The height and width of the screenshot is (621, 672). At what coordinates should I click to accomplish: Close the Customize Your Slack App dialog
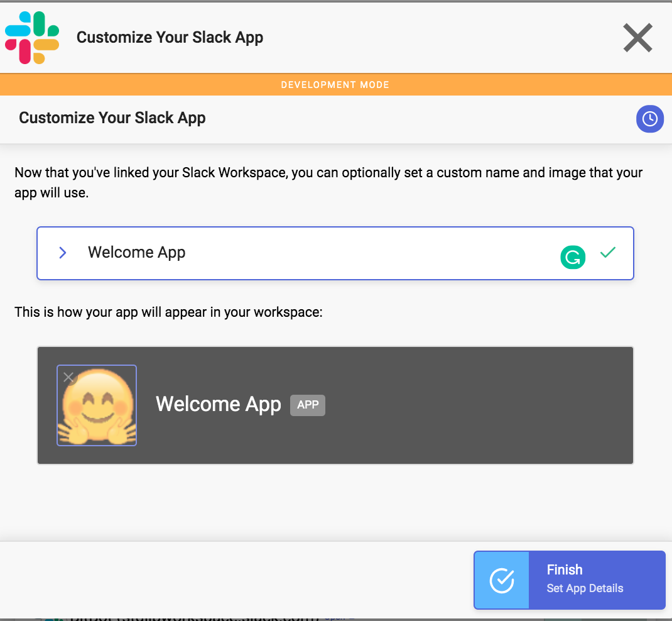637,38
